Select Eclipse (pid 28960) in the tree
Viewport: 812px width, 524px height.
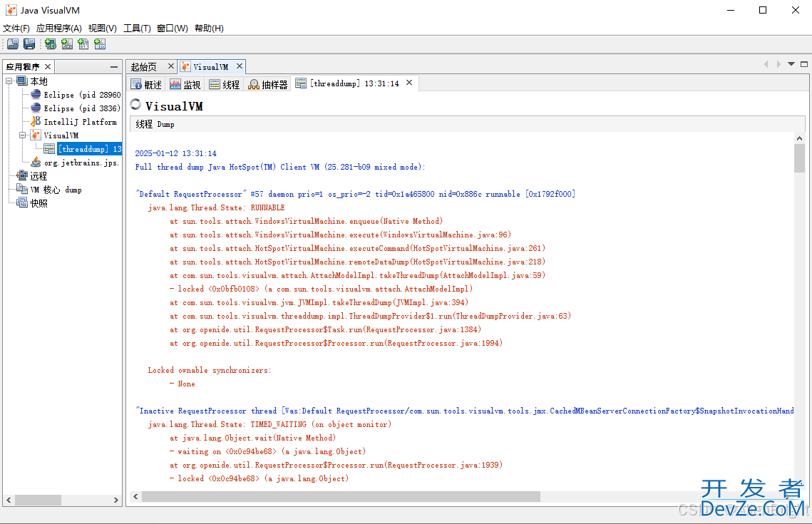point(82,95)
